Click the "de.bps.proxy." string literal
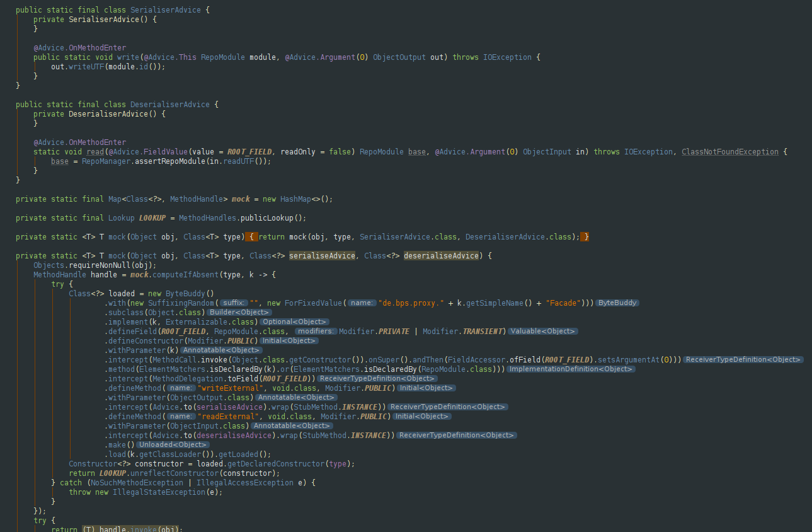812x532 pixels. pyautogui.click(x=411, y=303)
